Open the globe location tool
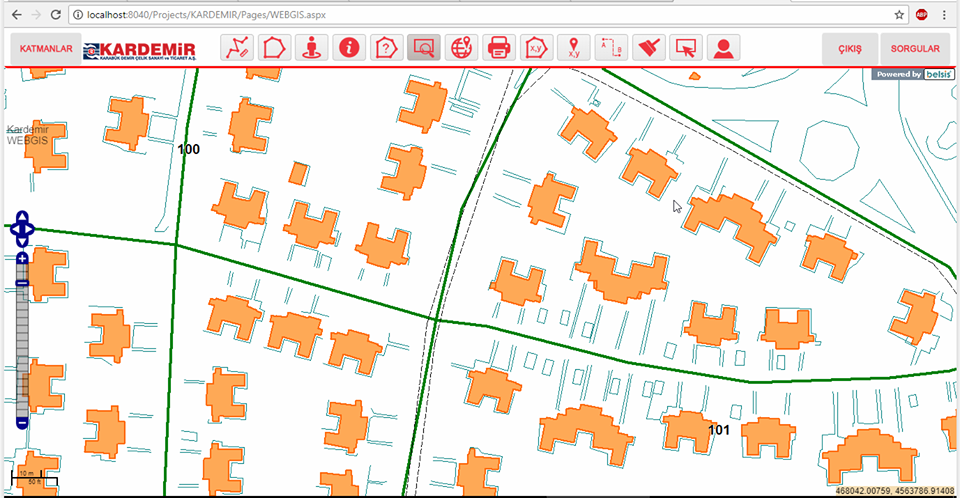 coord(461,47)
